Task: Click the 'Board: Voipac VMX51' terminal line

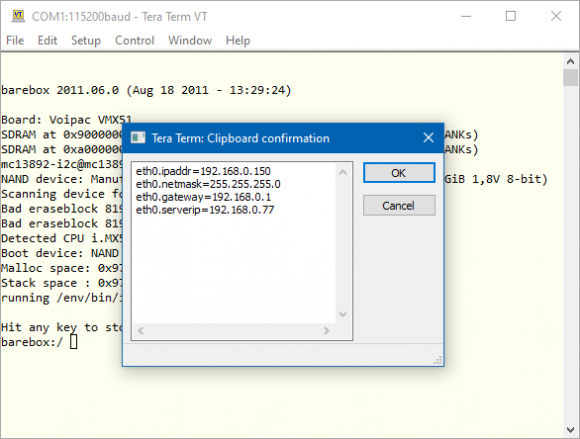Action: coord(67,120)
